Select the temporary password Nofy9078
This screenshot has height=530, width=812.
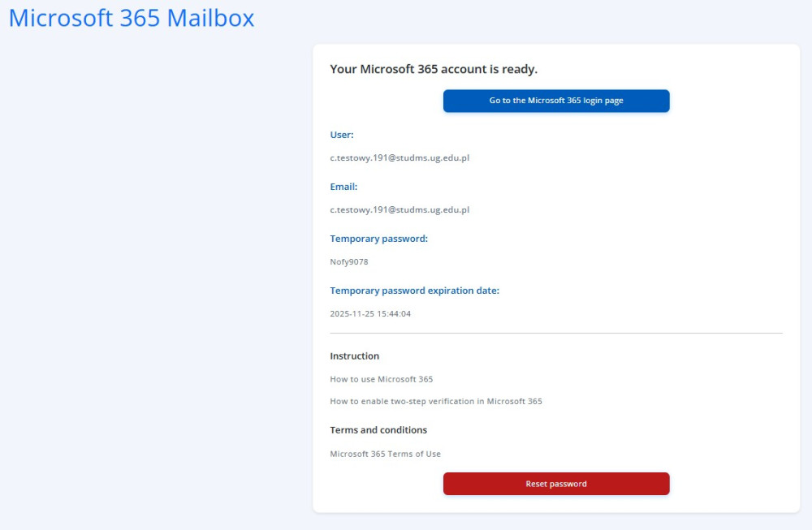(349, 262)
